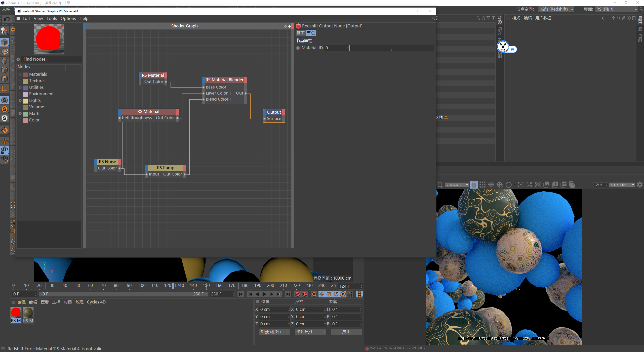This screenshot has width=644, height=352.
Task: Expand Textures node category
Action: 20,81
